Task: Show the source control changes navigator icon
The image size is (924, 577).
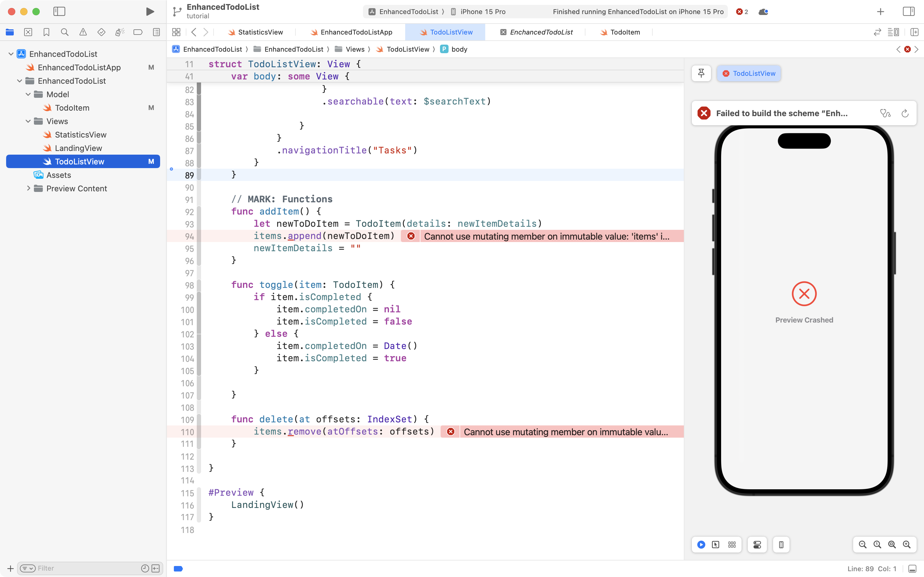Action: (x=28, y=32)
